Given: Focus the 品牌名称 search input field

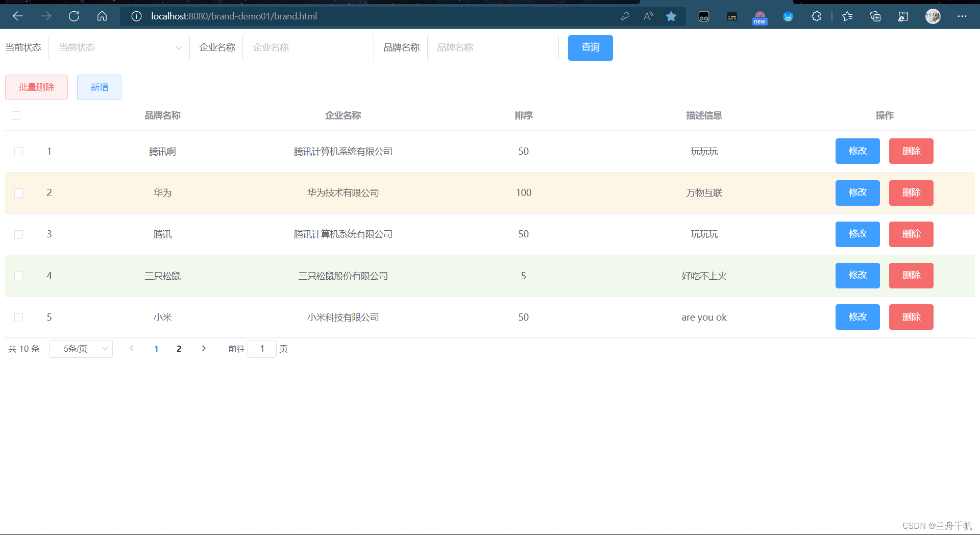Looking at the screenshot, I should (493, 47).
